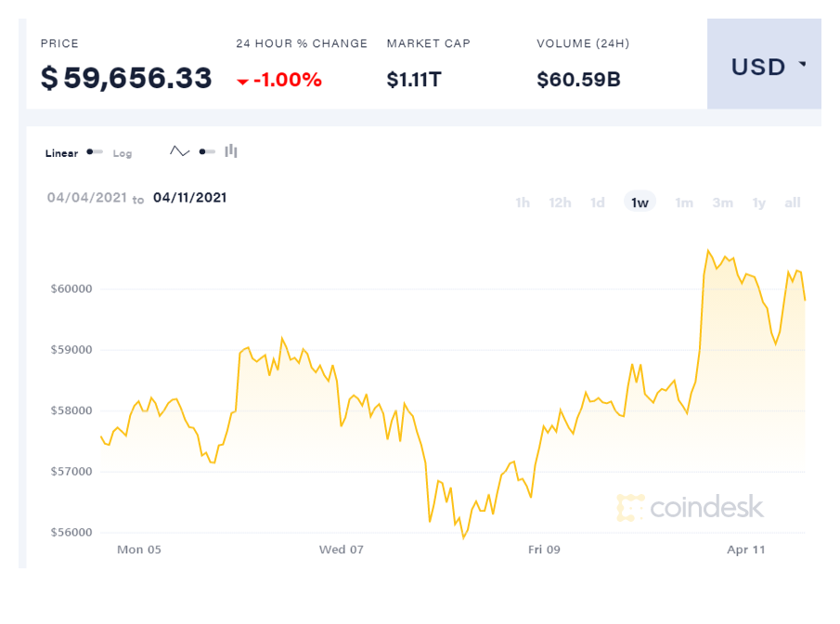The height and width of the screenshot is (624, 840).
Task: Toggle the line/candlestick chart switch
Action: pos(207,151)
